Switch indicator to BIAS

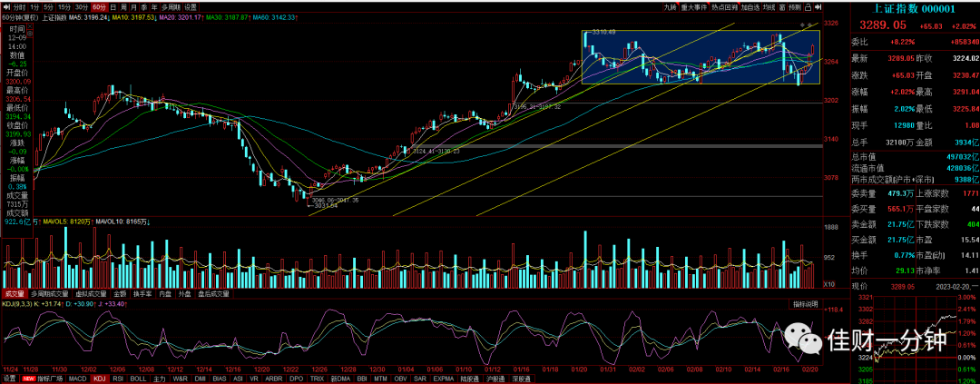(x=220, y=379)
